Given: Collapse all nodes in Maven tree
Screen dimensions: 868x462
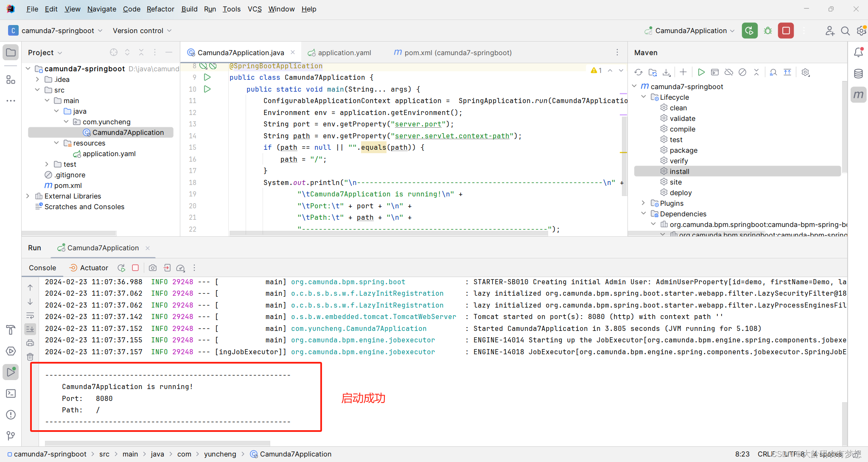Looking at the screenshot, I should pos(756,73).
